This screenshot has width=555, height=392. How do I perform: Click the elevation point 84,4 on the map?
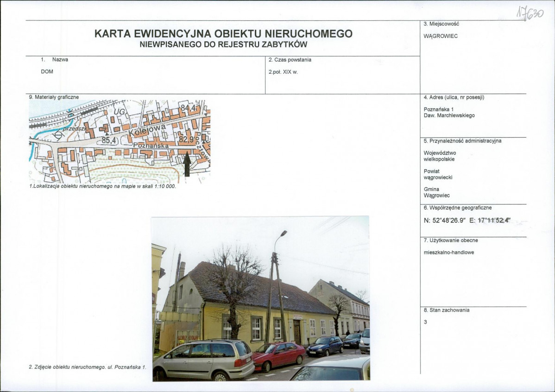point(187,107)
